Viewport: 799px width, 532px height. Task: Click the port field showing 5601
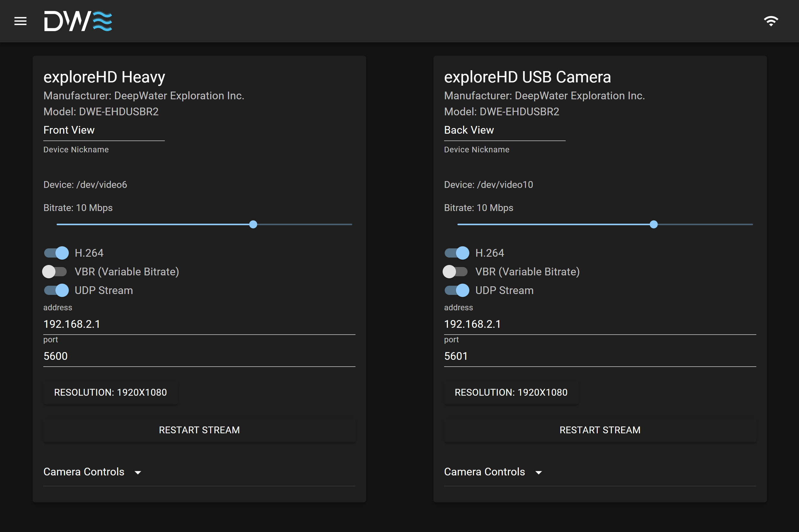coord(600,356)
